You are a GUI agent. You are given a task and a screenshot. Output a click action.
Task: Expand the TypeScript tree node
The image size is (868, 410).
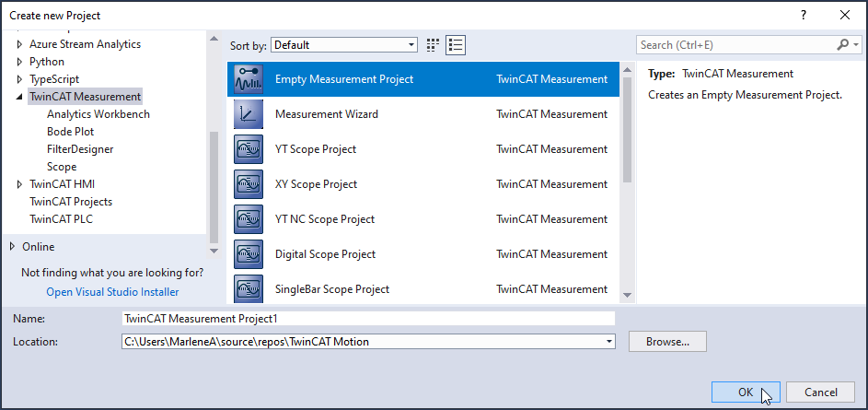pos(20,79)
